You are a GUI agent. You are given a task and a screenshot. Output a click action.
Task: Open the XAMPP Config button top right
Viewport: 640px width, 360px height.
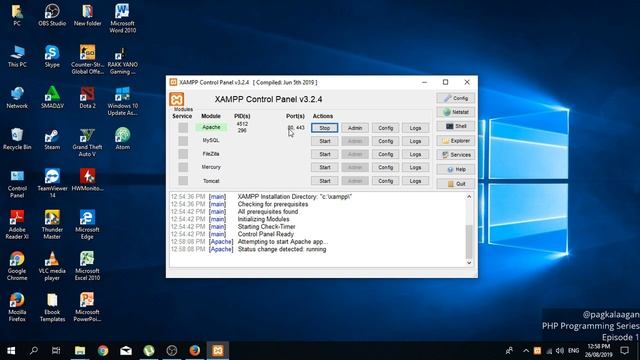coord(456,98)
